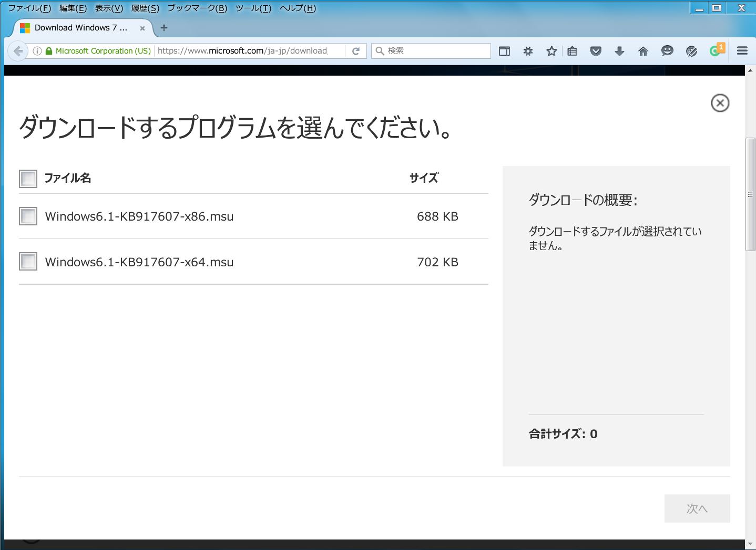756x550 pixels.
Task: Open the green extension icon with badge
Action: point(717,50)
